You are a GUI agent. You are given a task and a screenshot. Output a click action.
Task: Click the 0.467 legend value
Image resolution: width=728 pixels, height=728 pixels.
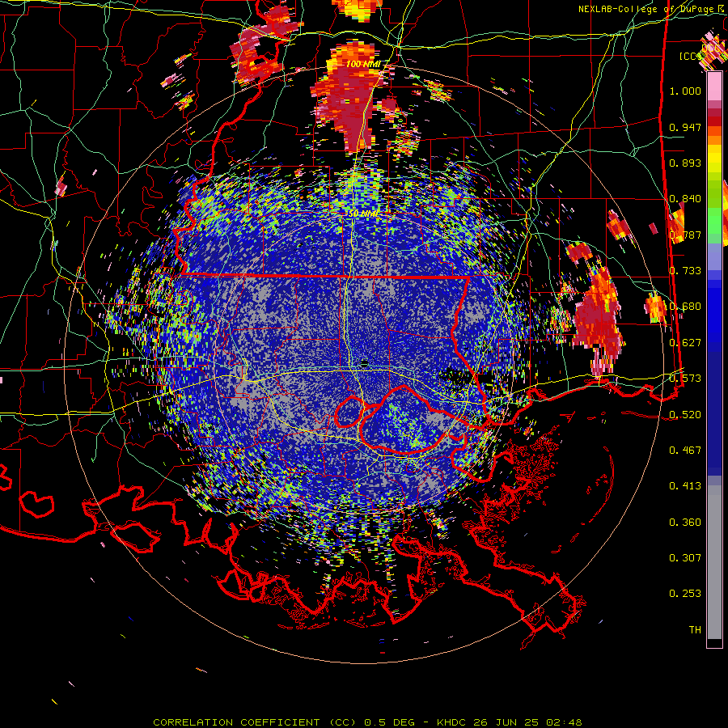click(685, 451)
